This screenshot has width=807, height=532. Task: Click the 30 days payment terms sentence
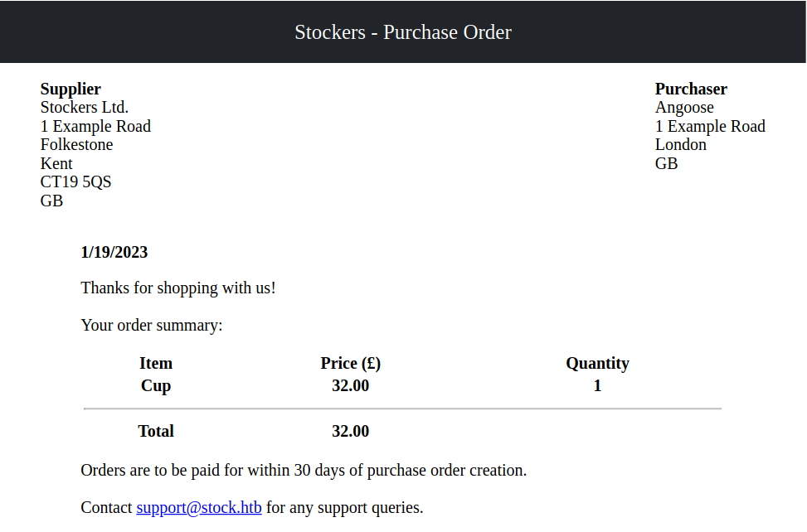coord(304,471)
